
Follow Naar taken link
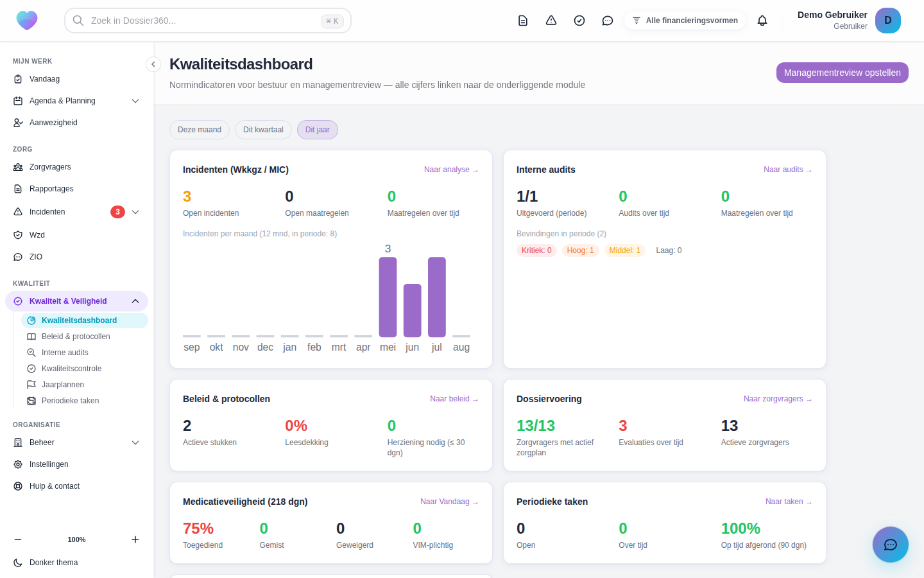pos(789,502)
